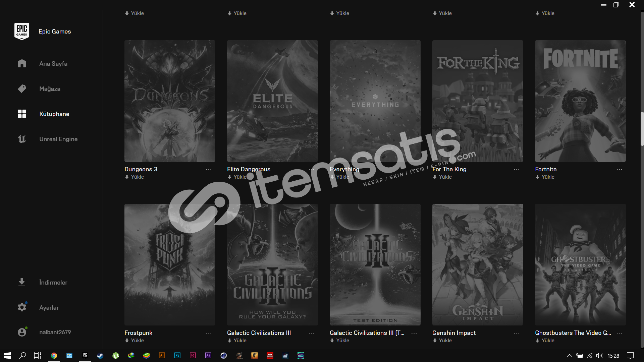This screenshot has width=644, height=362.
Task: Open the For The King cover thumbnail
Action: (478, 101)
